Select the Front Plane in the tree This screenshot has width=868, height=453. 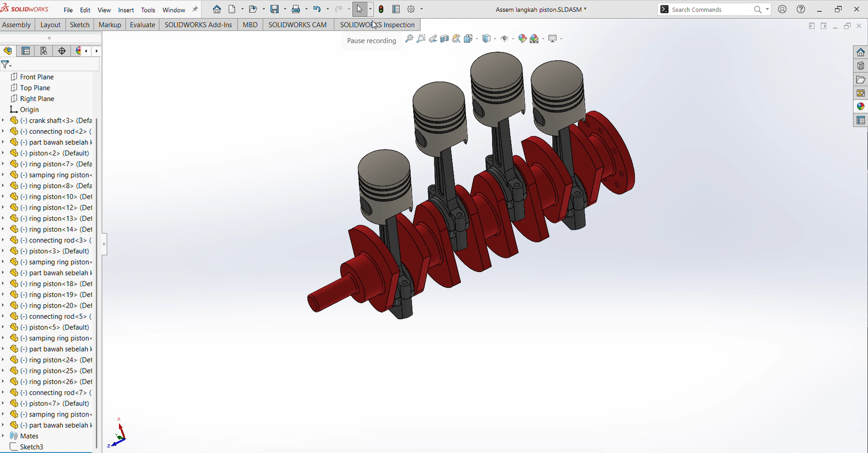click(37, 77)
